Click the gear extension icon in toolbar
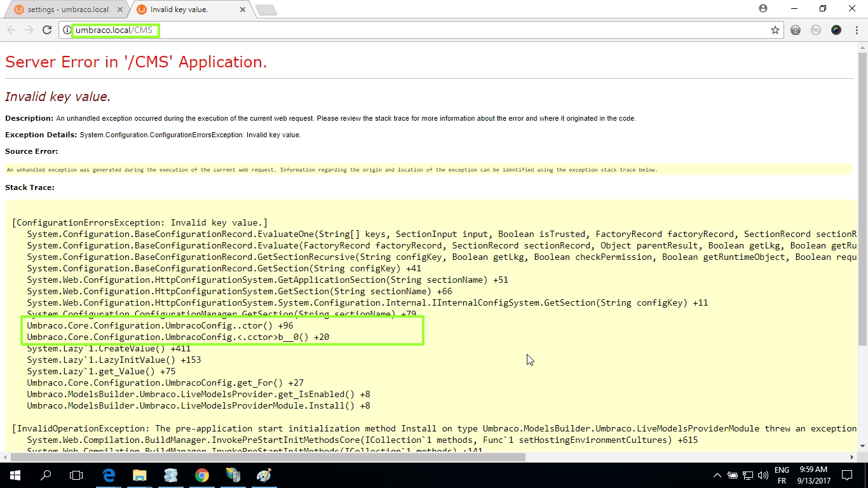 point(796,30)
